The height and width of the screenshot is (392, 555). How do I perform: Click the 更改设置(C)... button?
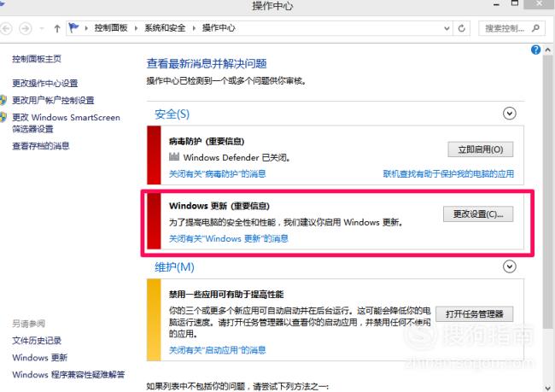pyautogui.click(x=478, y=214)
